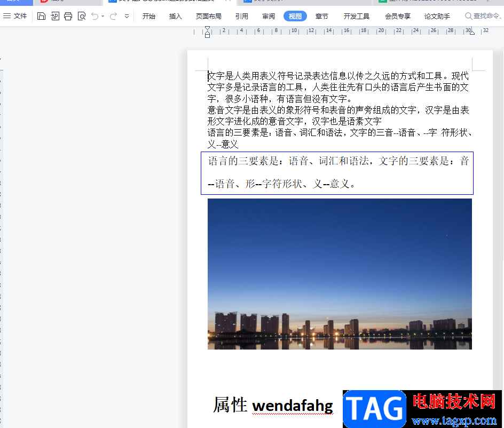
Task: Click the export-to-PDF icon in quick toolbar
Action: [55, 16]
